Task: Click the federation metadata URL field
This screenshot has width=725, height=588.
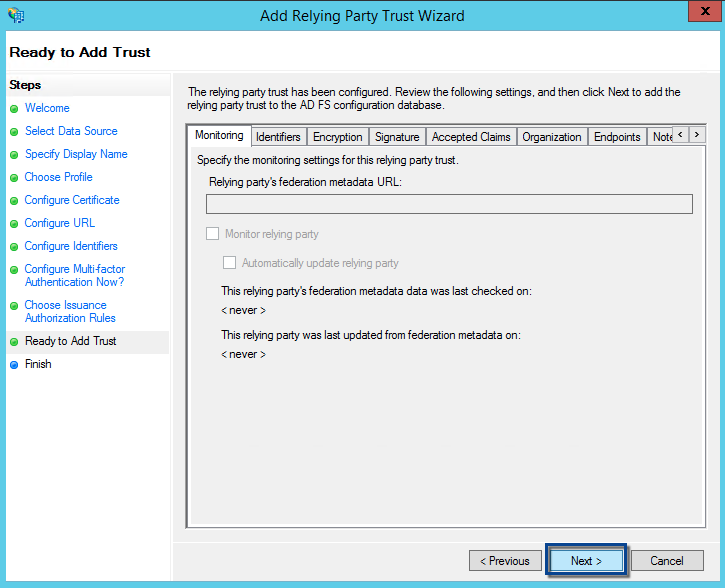Action: click(449, 204)
